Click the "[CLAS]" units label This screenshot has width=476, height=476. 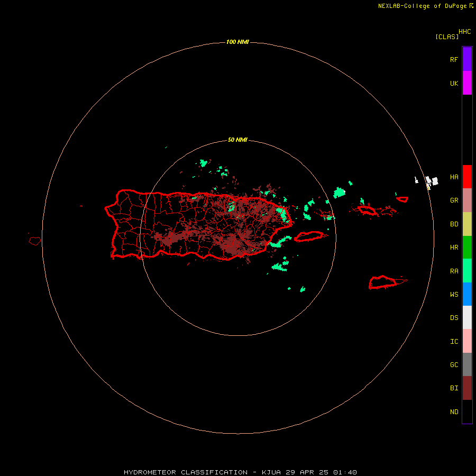pyautogui.click(x=447, y=36)
